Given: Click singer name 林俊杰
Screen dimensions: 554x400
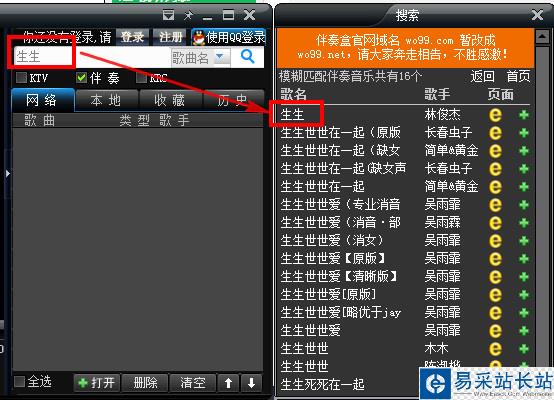Looking at the screenshot, I should point(443,115).
